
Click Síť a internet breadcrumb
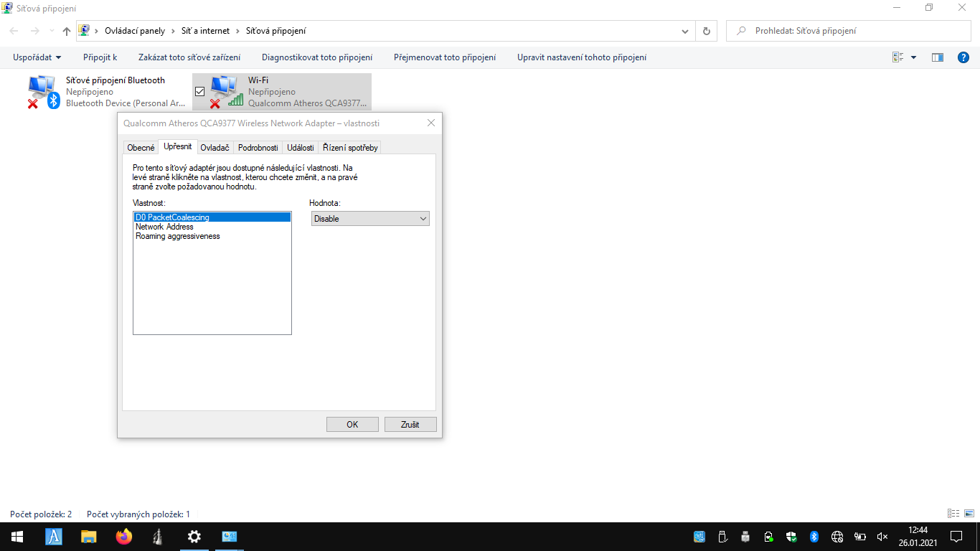coord(205,31)
